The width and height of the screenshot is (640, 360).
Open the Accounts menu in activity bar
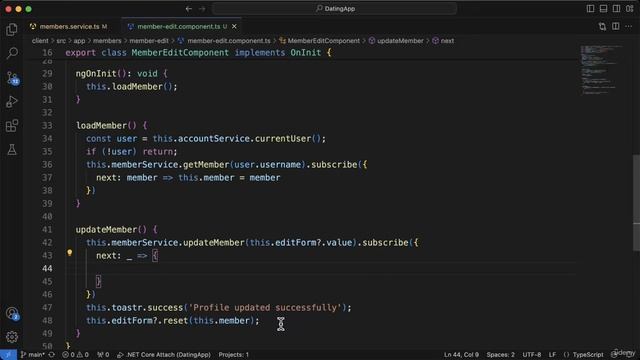coord(12,313)
